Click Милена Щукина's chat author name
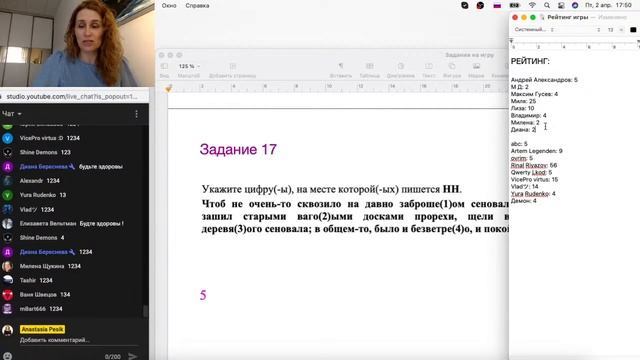 coord(42,266)
